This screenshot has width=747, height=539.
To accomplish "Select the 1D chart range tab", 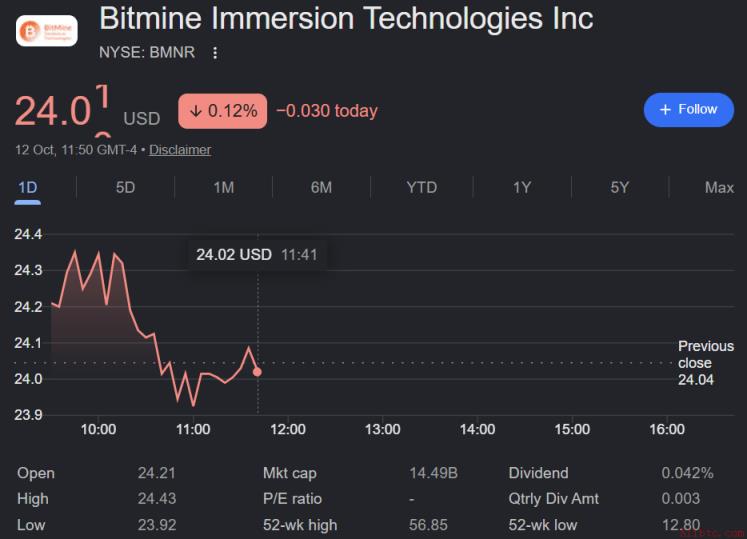I will 28,188.
